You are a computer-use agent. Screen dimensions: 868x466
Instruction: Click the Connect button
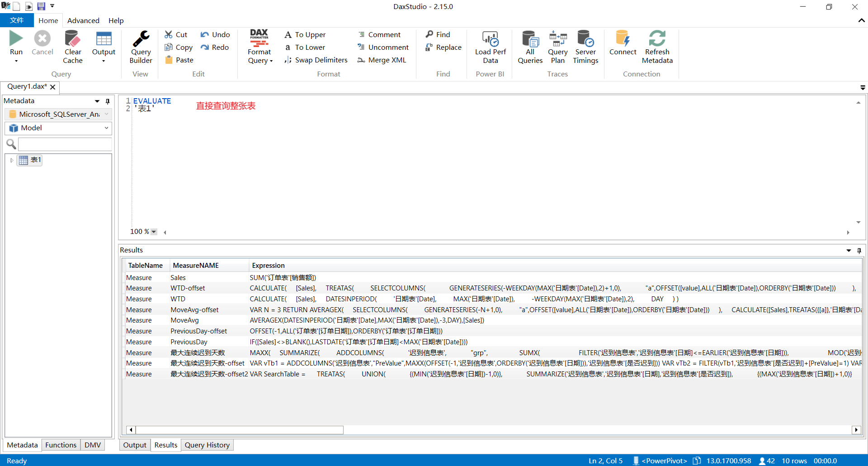point(623,43)
